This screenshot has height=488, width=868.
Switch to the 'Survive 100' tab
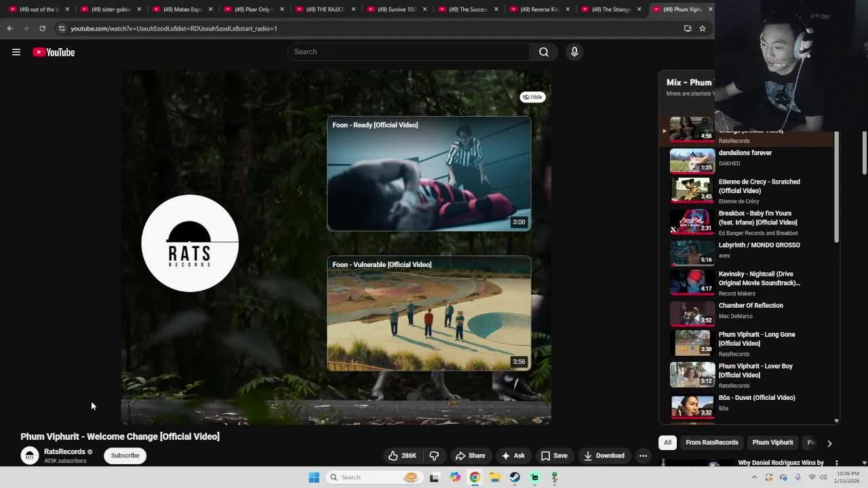click(396, 9)
